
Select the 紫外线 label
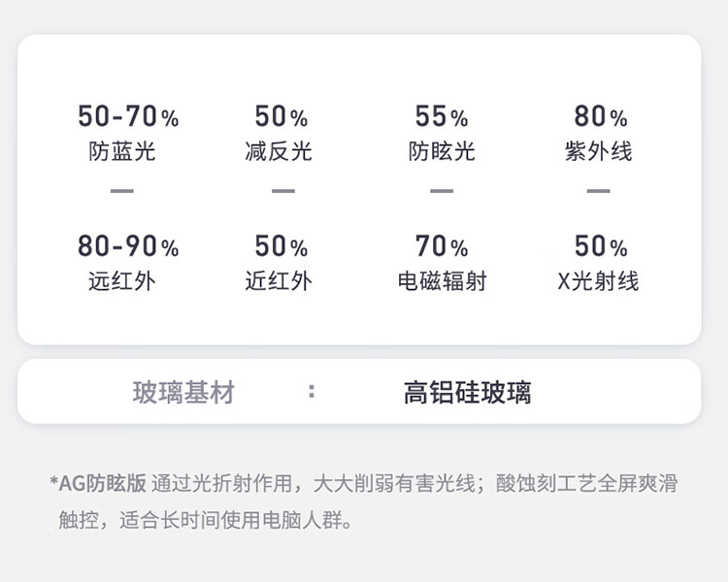(598, 152)
